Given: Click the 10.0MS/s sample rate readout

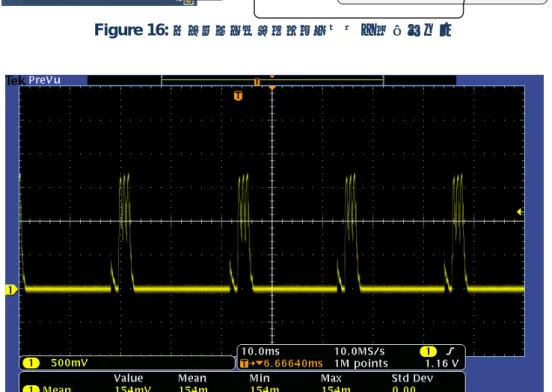Looking at the screenshot, I should pos(359,351).
